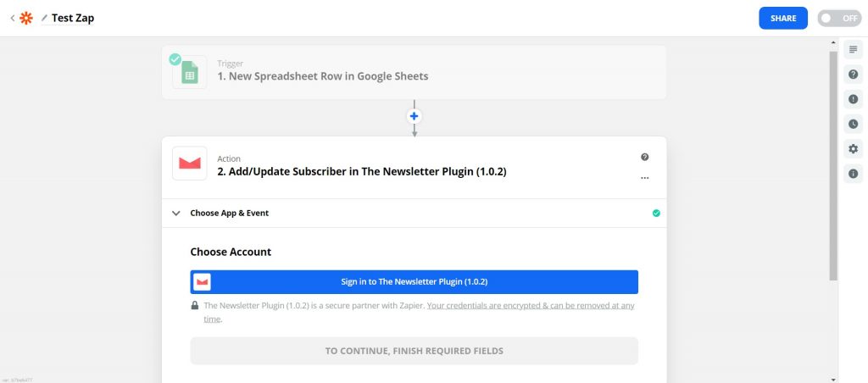Click the Google Sheets trigger icon
Image resolution: width=868 pixels, height=383 pixels.
(189, 73)
